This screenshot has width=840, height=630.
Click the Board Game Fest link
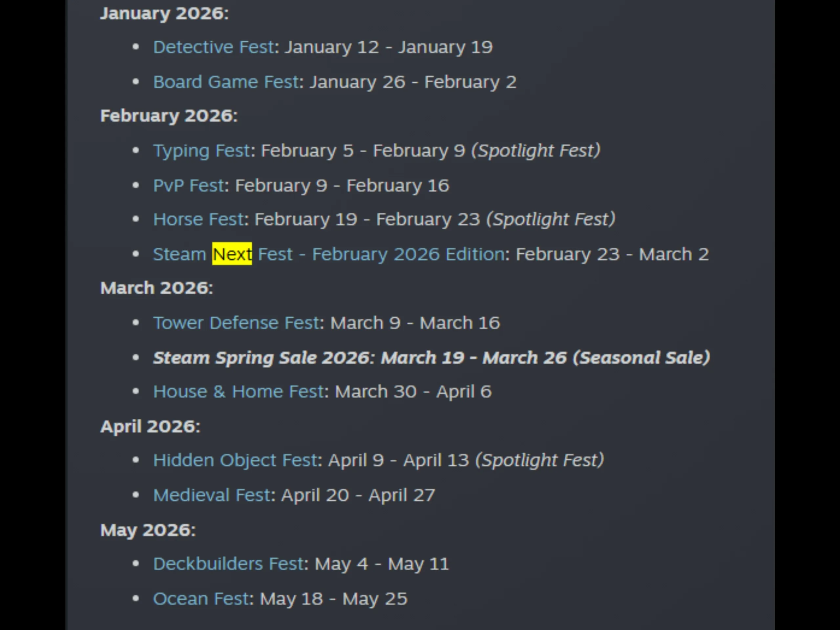point(226,82)
